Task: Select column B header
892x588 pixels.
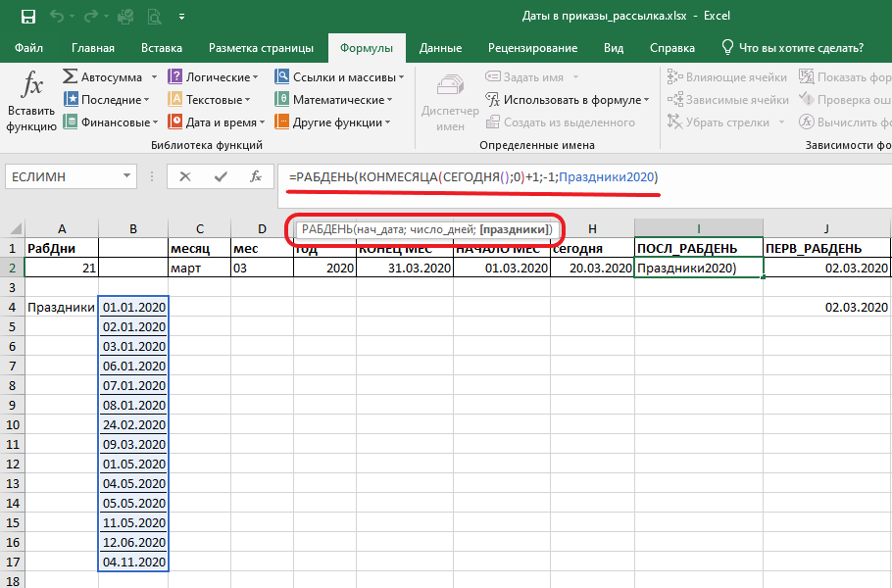Action: (x=133, y=228)
